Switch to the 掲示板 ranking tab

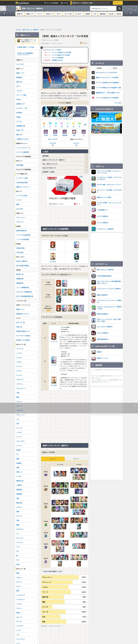(x=115, y=68)
